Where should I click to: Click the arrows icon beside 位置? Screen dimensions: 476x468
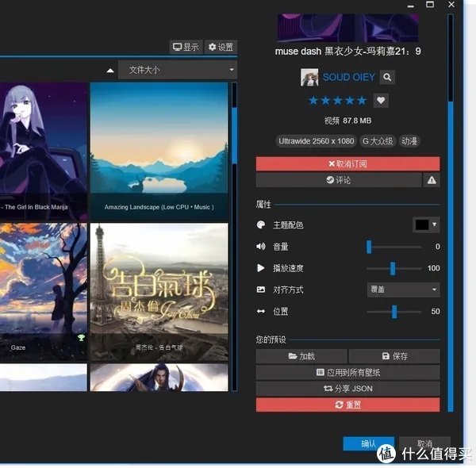pos(260,312)
